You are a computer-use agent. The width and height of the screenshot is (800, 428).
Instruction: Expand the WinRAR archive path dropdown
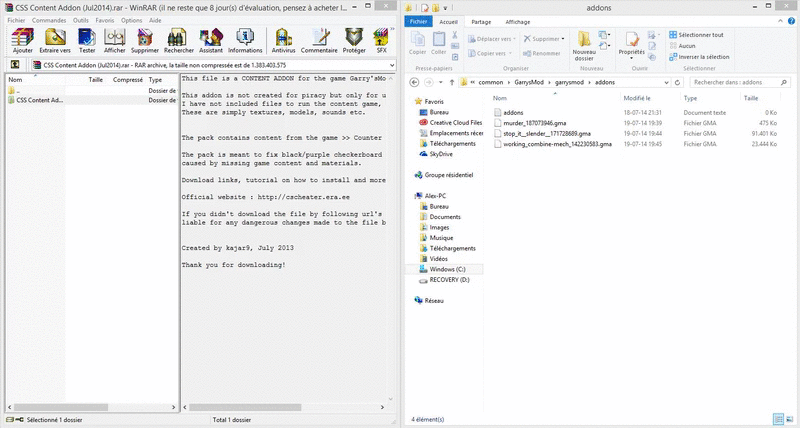coord(392,65)
